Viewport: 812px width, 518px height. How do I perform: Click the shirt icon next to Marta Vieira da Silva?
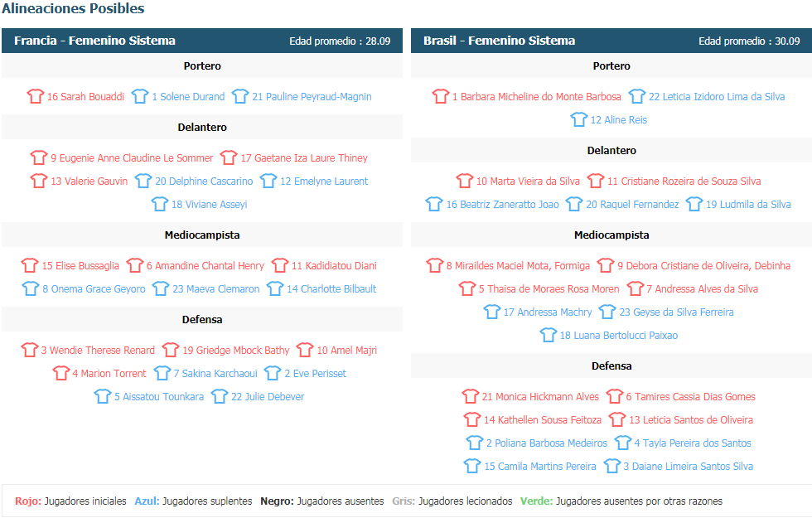pyautogui.click(x=465, y=181)
